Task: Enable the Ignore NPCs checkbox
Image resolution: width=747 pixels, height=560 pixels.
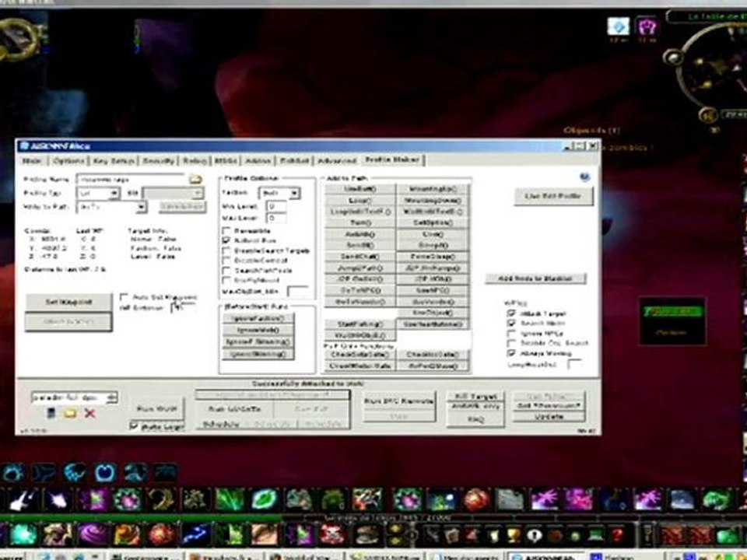Action: click(x=512, y=334)
